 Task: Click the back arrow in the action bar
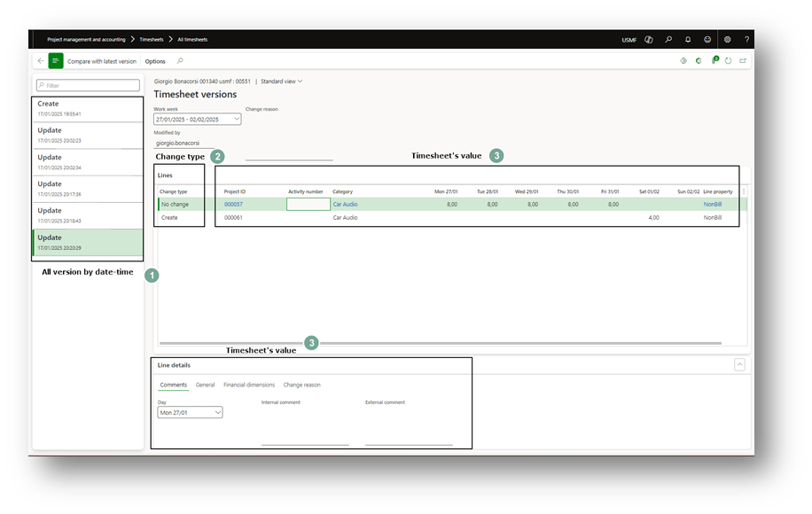(40, 61)
